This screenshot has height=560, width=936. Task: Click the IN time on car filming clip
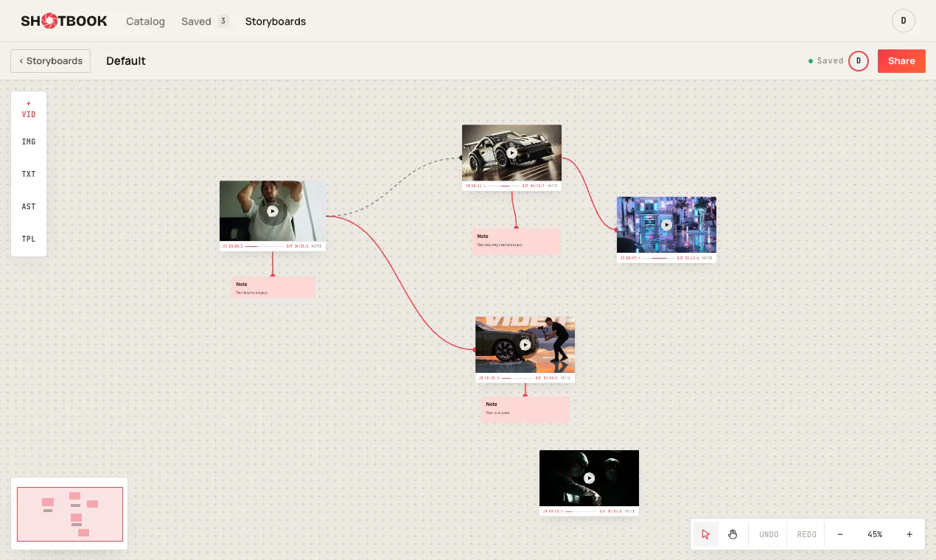point(489,378)
